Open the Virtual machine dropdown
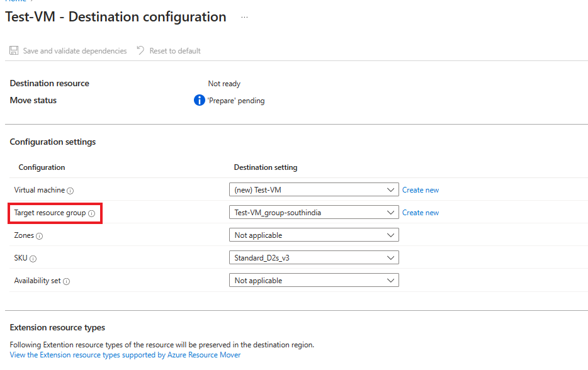 314,190
